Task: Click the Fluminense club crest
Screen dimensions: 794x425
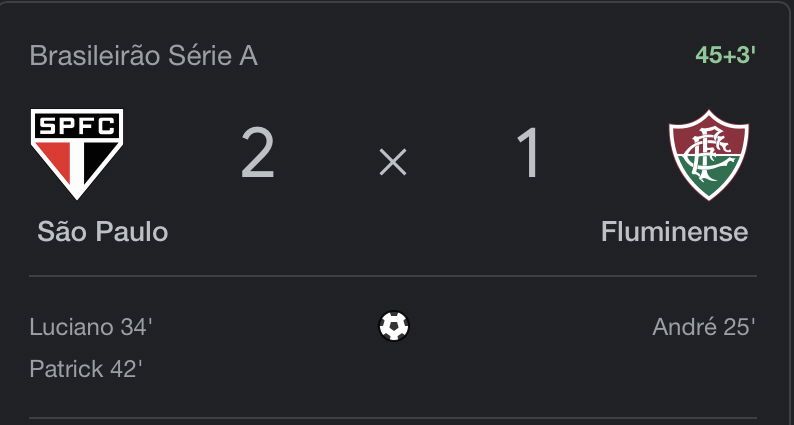Action: click(708, 155)
